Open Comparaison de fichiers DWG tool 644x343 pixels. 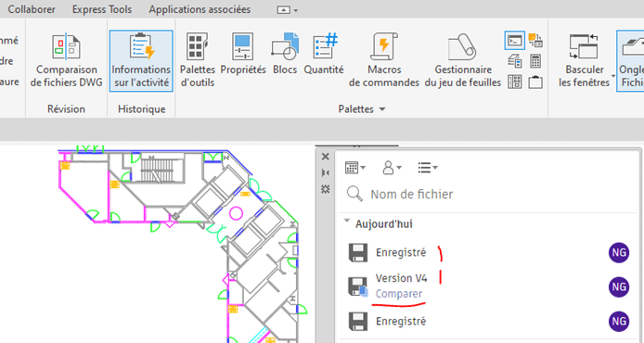pos(66,61)
